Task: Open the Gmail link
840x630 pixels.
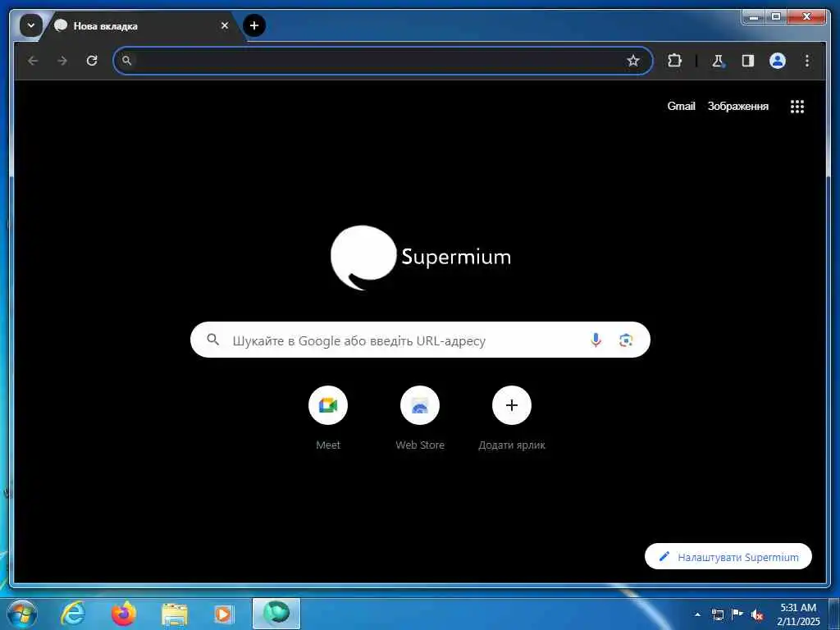Action: coord(681,106)
